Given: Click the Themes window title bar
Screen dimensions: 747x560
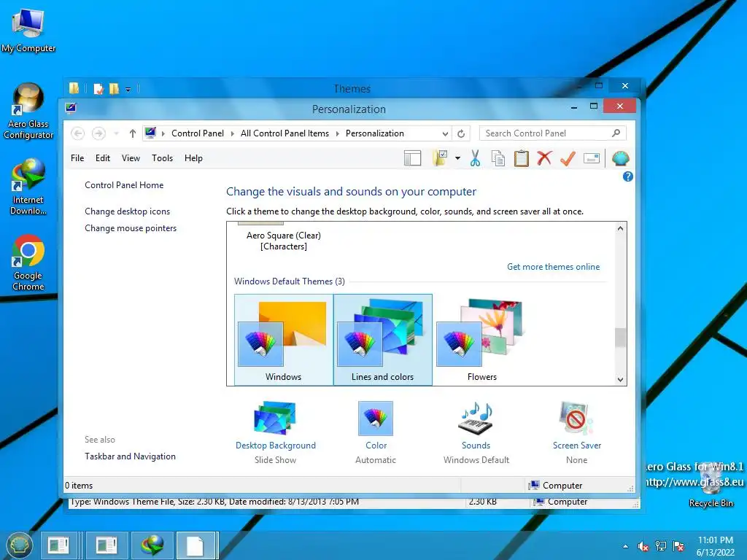Looking at the screenshot, I should coord(352,88).
